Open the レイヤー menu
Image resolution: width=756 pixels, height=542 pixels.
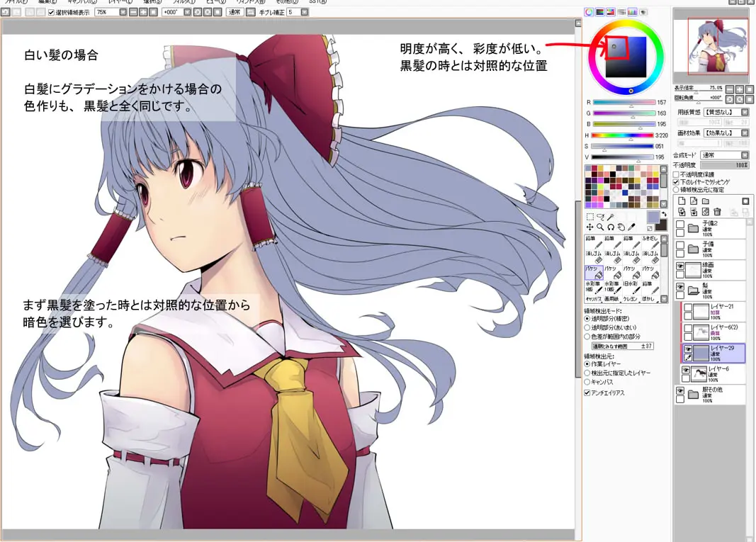coord(120,2)
